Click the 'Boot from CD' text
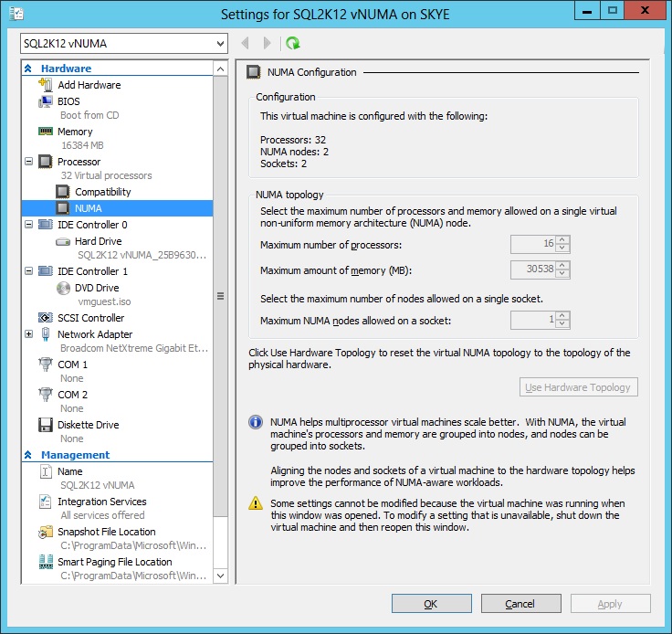Image resolution: width=672 pixels, height=634 pixels. 89,115
